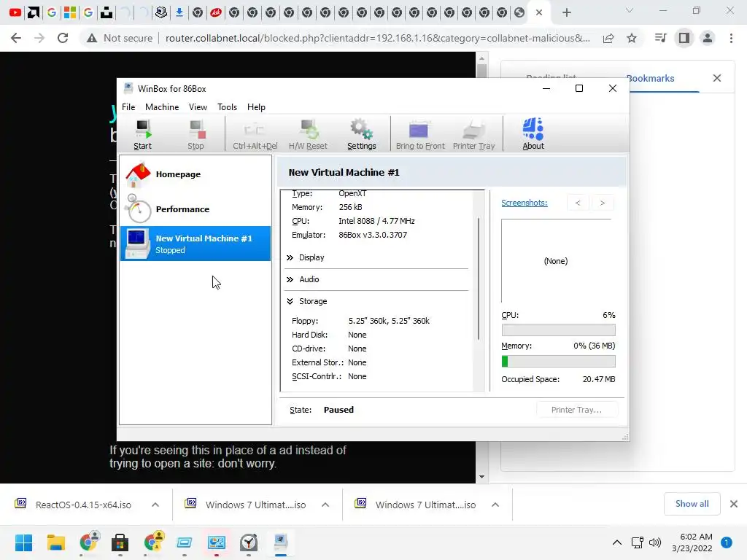The width and height of the screenshot is (747, 560).
Task: Click Show all downloads button
Action: point(692,504)
